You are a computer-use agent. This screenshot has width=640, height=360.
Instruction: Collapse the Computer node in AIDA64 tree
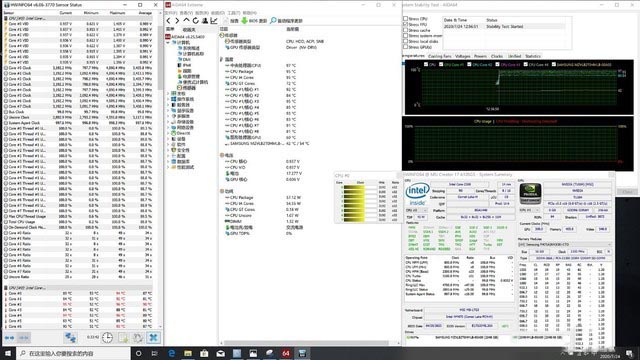[x=168, y=42]
